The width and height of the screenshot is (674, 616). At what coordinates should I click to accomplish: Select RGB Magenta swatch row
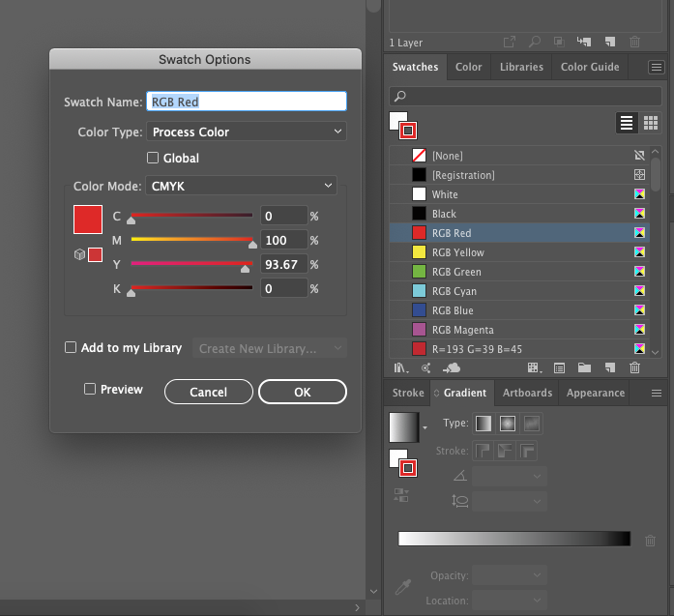519,330
